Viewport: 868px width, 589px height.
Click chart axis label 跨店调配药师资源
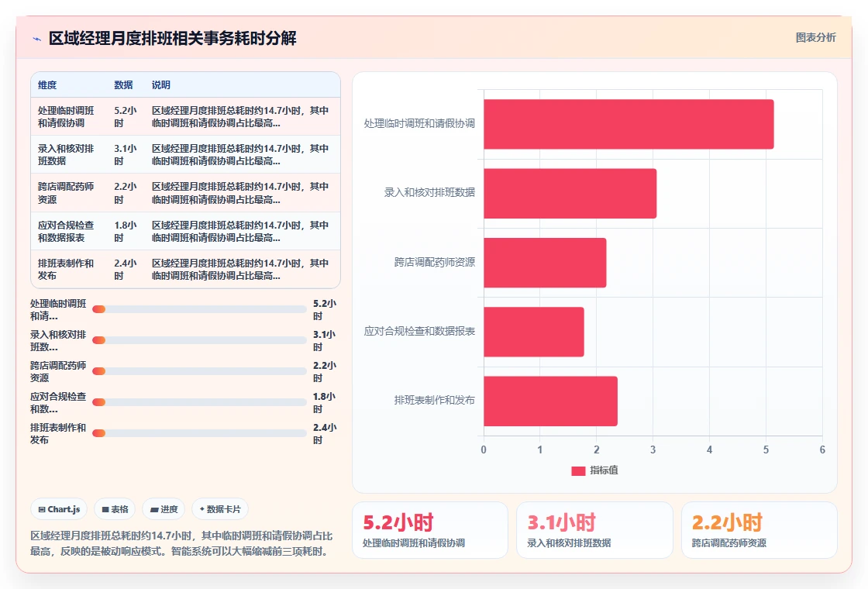(435, 262)
